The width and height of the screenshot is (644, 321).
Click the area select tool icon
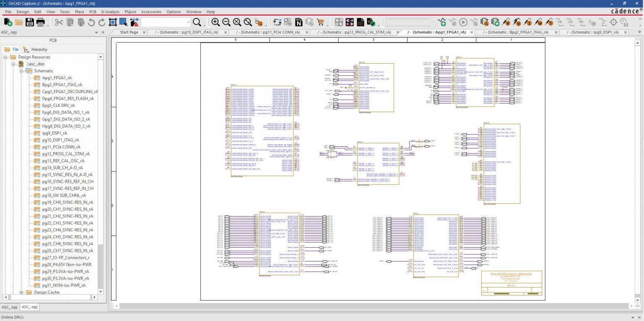pyautogui.click(x=123, y=22)
